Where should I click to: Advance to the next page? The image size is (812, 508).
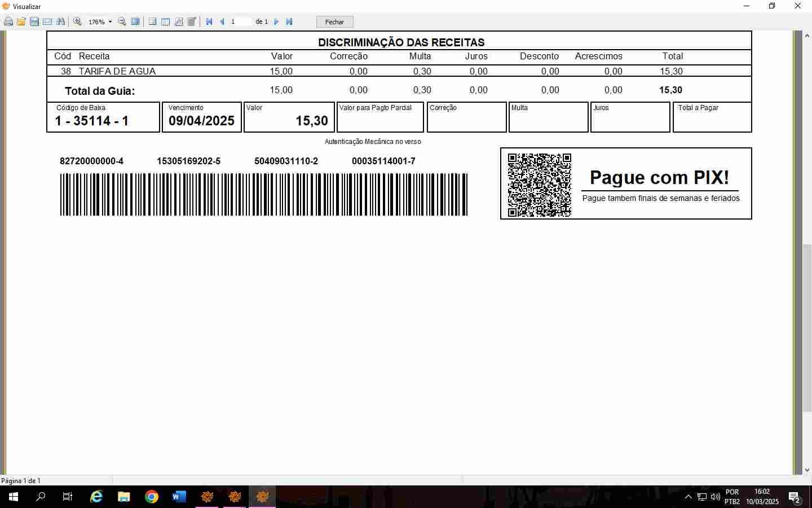[276, 22]
